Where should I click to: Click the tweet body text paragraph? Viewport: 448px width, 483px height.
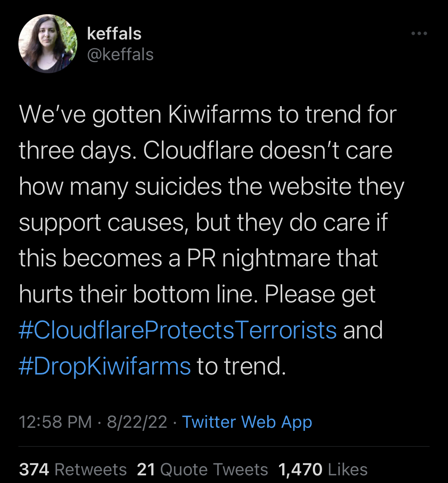click(x=211, y=240)
